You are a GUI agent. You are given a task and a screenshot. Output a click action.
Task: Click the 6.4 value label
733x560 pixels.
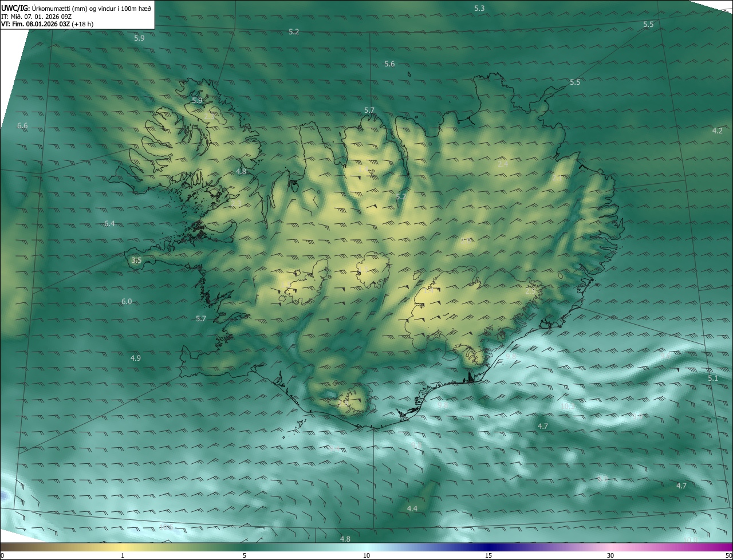point(109,224)
